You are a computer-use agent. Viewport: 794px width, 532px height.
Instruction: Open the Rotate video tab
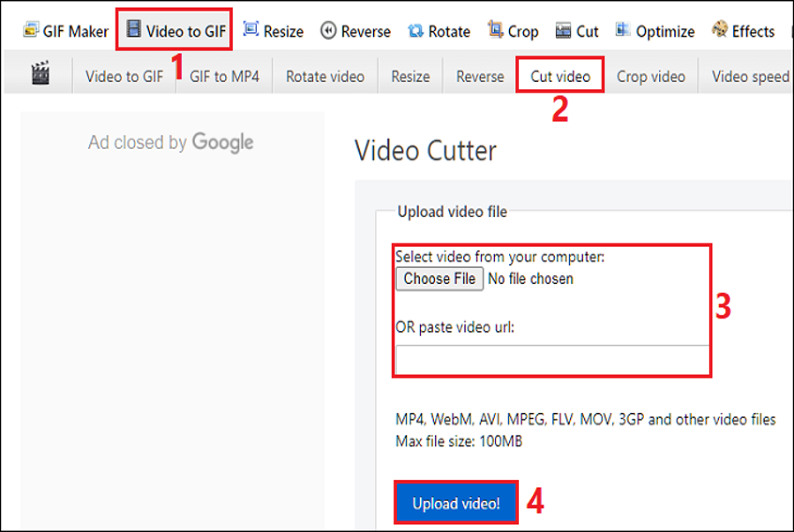click(325, 77)
